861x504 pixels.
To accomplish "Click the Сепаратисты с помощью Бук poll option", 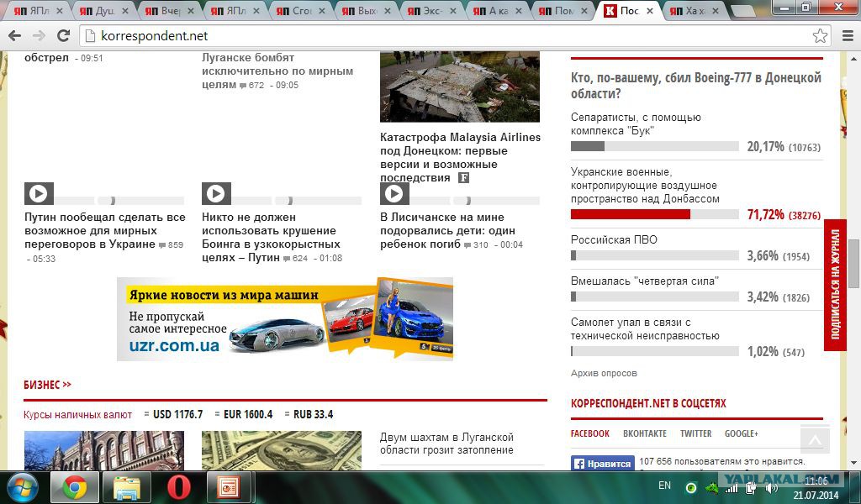I will point(636,124).
